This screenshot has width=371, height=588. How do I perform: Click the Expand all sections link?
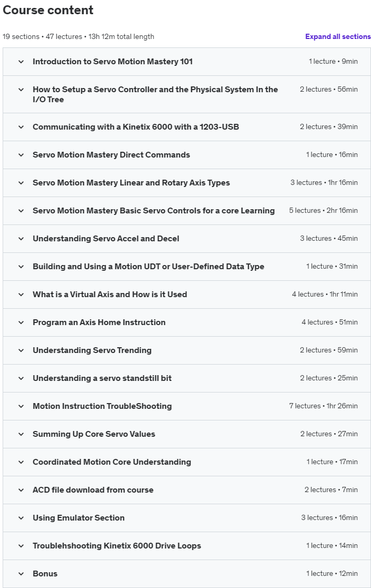338,36
